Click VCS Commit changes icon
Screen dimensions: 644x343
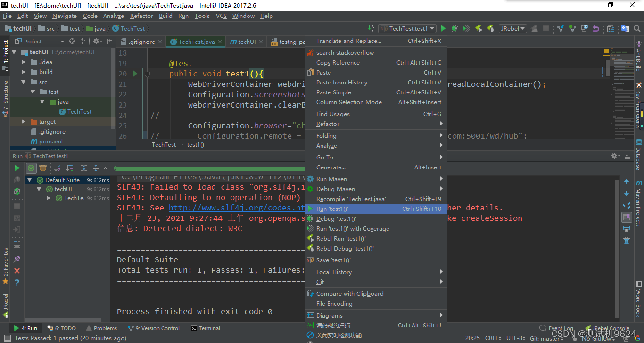(x=572, y=29)
